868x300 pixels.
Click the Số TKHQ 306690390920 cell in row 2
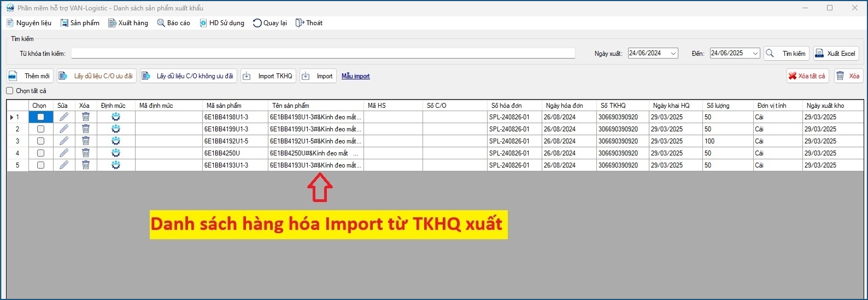[x=623, y=129]
